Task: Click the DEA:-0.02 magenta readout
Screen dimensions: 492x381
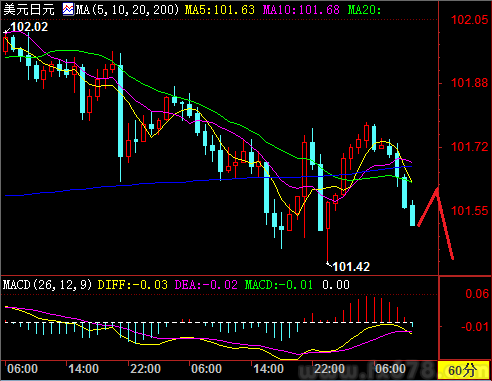Action: [x=206, y=285]
